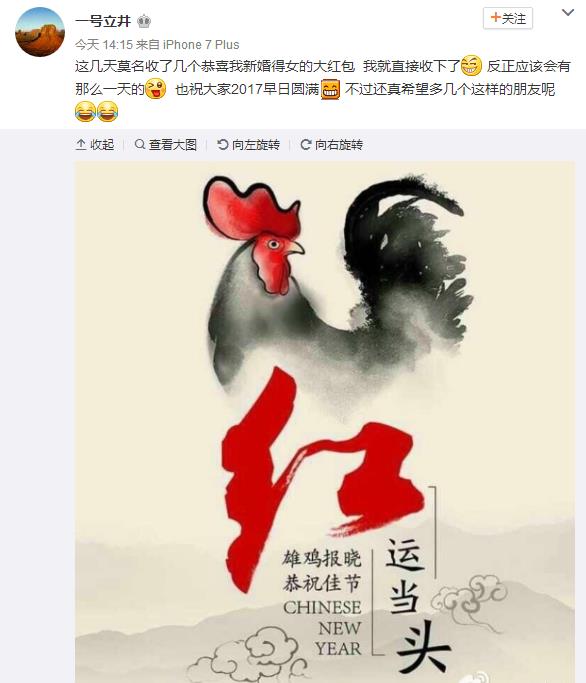Image resolution: width=586 pixels, height=683 pixels.
Task: Click the clockwise rotate icon
Action: coord(306,145)
